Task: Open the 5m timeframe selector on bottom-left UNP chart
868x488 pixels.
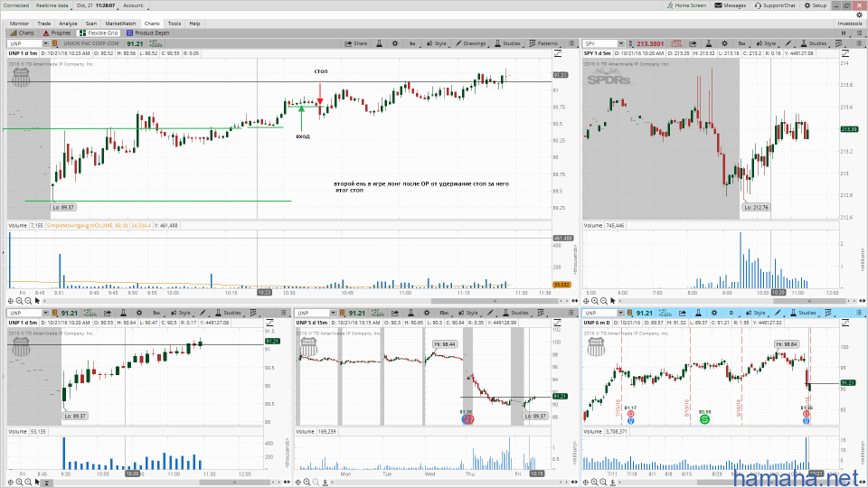Action: 156,313
